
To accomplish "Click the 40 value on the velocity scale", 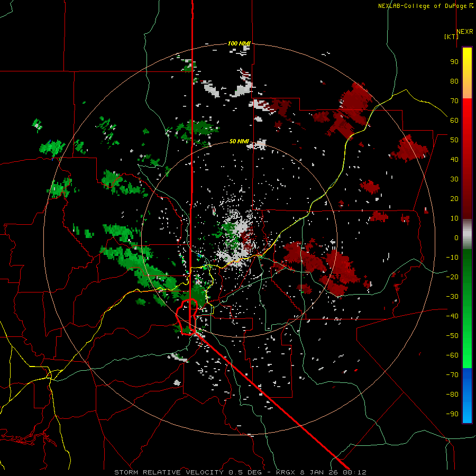I will pos(454,159).
